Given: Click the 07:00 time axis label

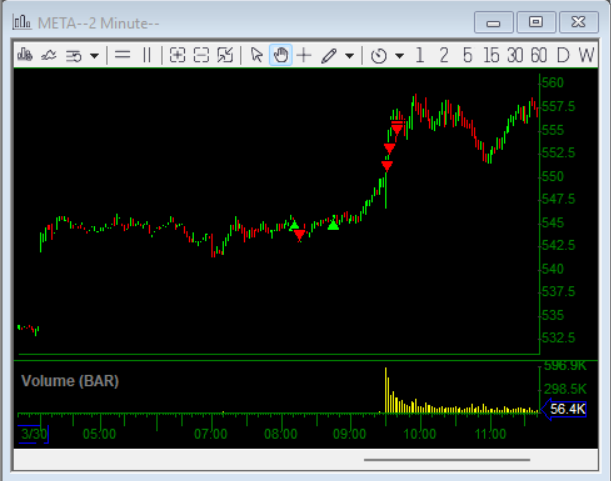Looking at the screenshot, I should click(210, 434).
